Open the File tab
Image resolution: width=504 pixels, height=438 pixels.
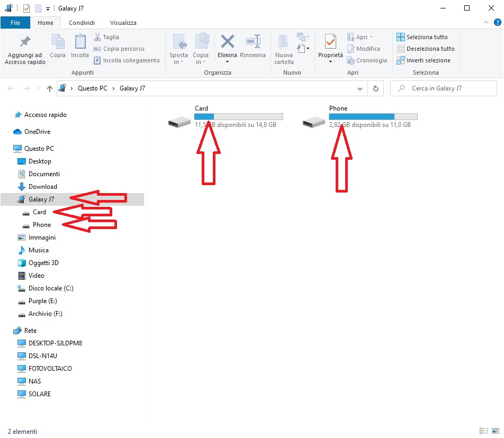(x=15, y=23)
